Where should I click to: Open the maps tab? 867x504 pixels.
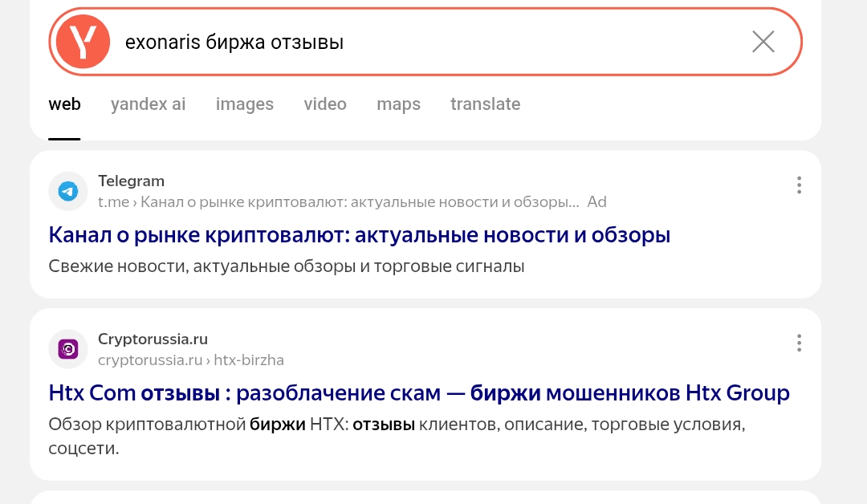(398, 104)
